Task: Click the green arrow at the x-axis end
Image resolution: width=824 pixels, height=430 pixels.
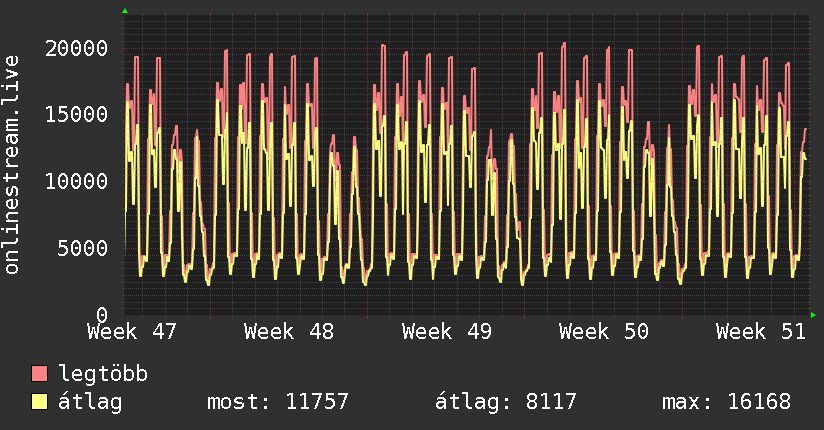Action: [813, 315]
